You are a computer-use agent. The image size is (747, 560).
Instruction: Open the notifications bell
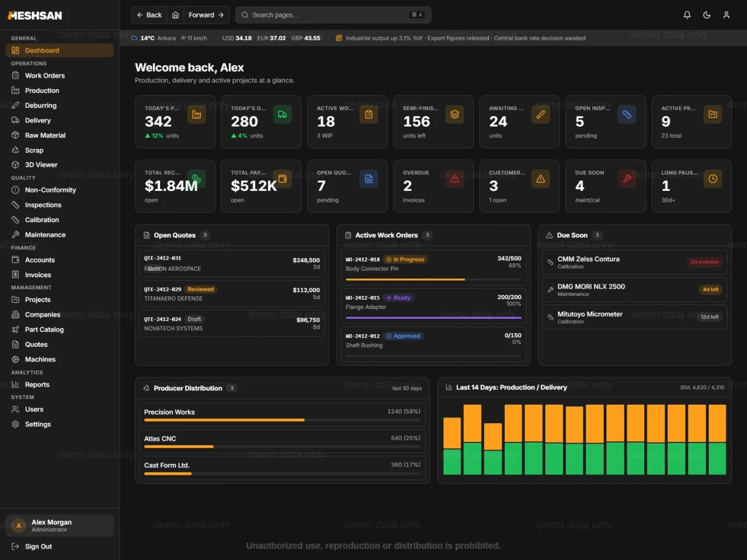687,15
